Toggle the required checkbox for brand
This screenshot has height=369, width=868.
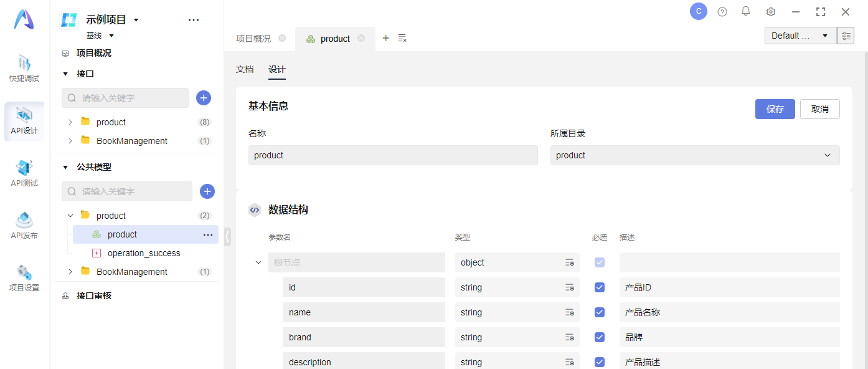coord(600,337)
